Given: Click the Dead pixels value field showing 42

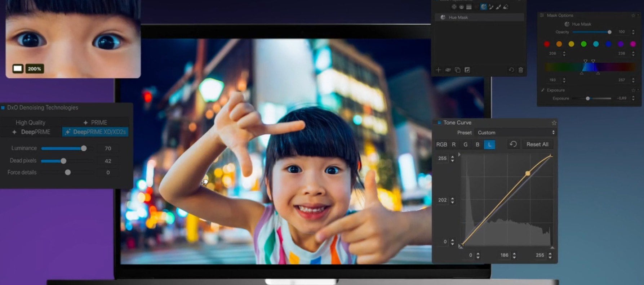Looking at the screenshot, I should [x=108, y=161].
